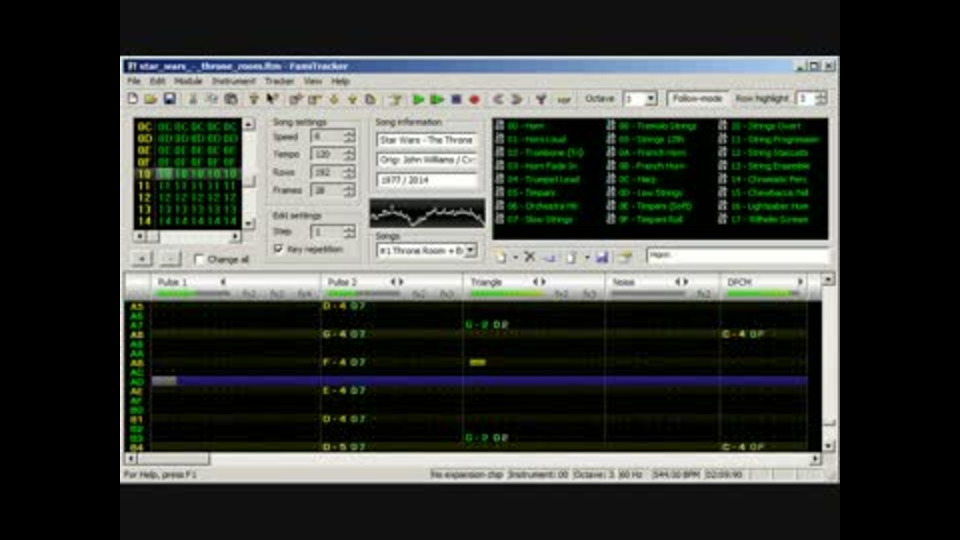Start playback with the green Play icon
The width and height of the screenshot is (960, 540).
(x=419, y=99)
